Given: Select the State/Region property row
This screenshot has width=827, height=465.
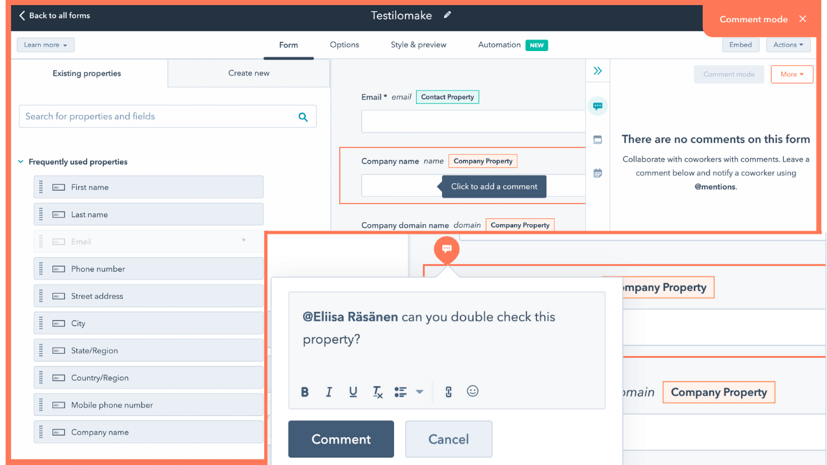Looking at the screenshot, I should pos(149,351).
